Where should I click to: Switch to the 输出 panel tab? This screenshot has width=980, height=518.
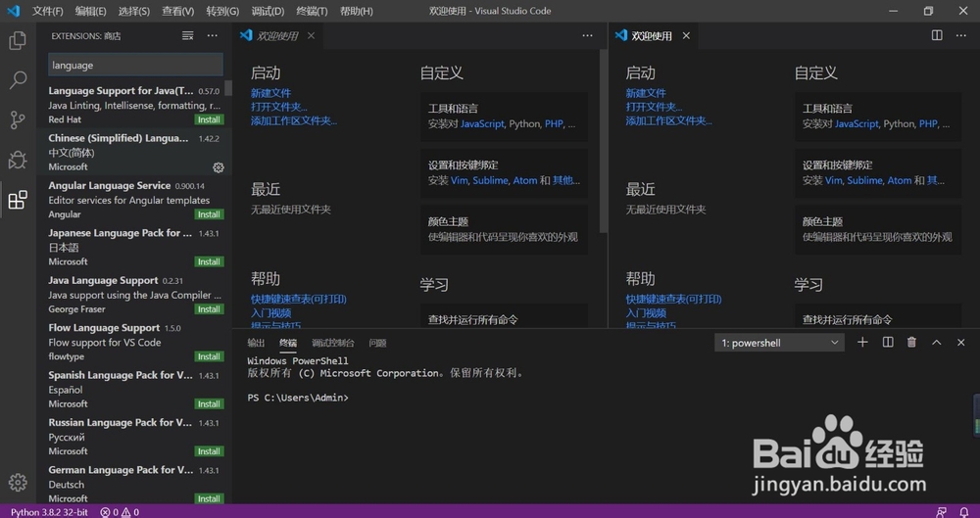tap(256, 343)
